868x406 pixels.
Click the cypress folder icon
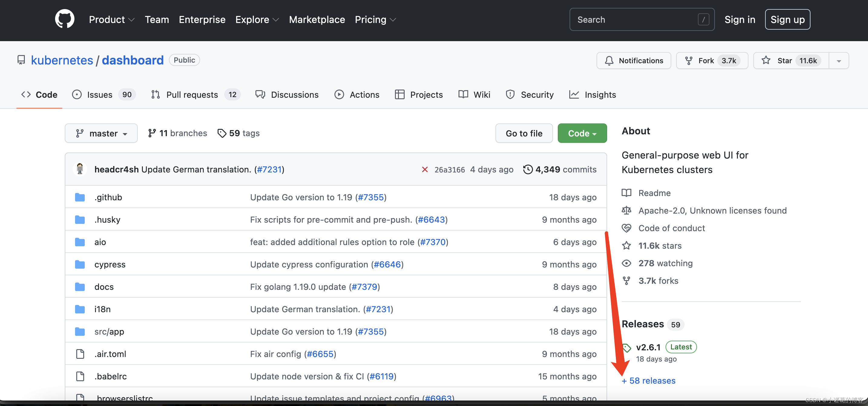click(x=80, y=264)
